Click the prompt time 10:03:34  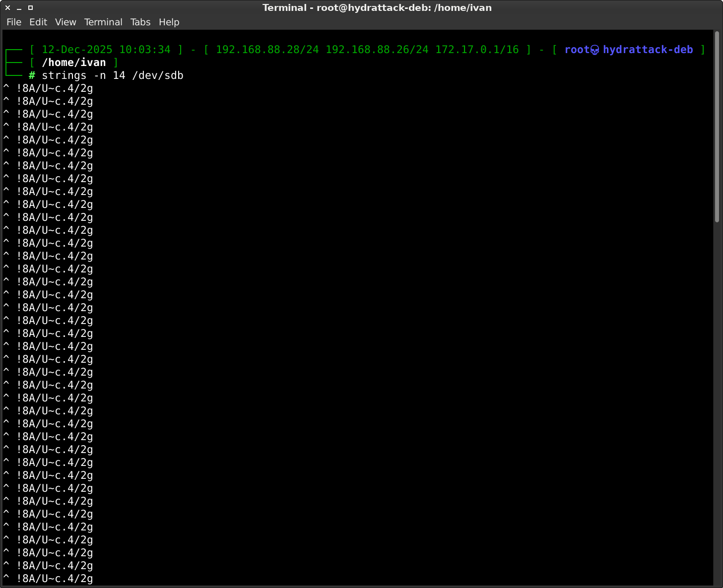pos(145,50)
